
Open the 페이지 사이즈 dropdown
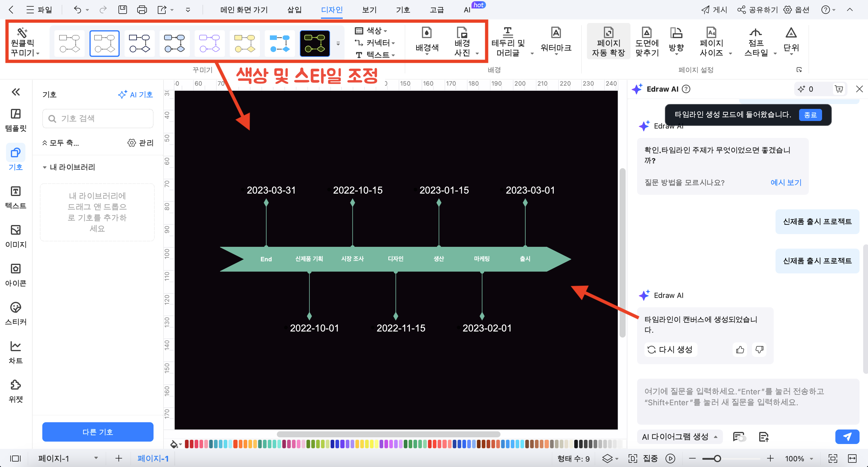point(715,41)
